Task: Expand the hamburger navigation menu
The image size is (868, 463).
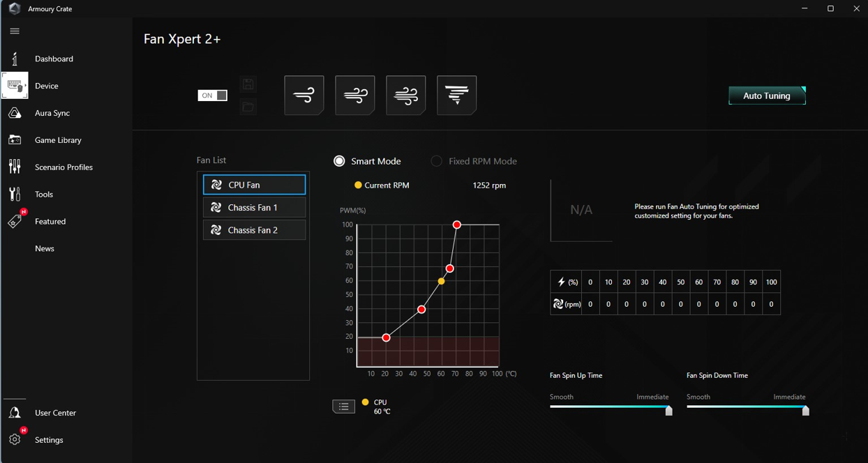Action: click(15, 31)
